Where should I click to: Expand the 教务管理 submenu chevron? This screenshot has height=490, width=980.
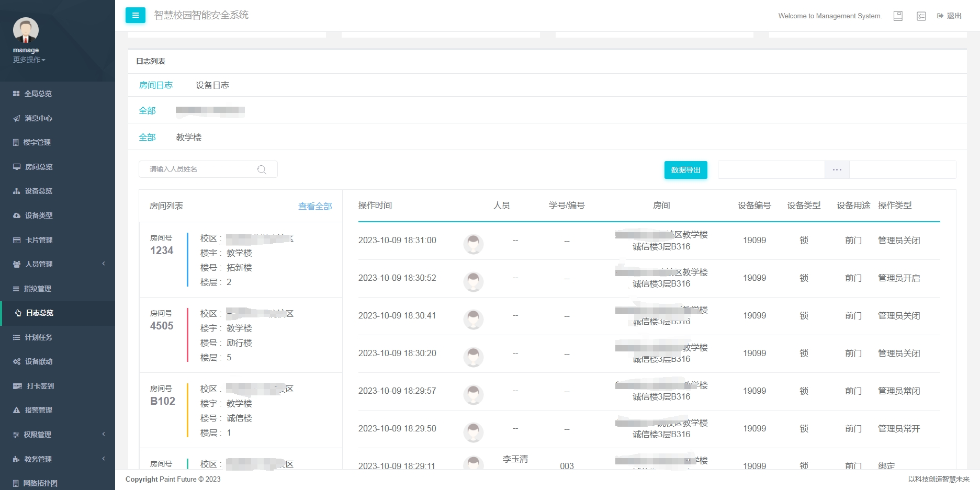click(104, 459)
